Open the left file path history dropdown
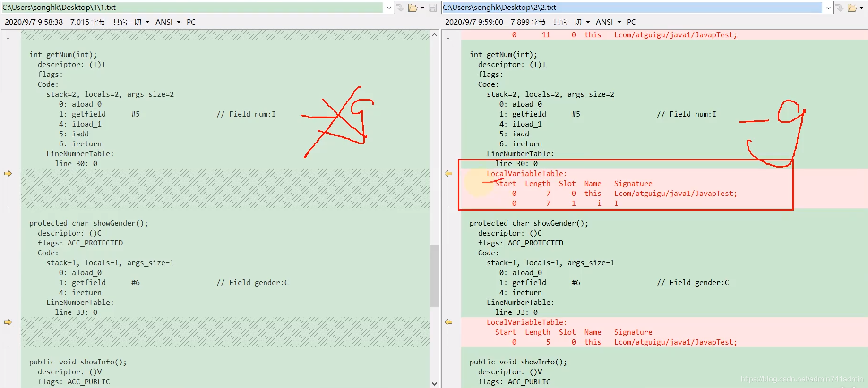The image size is (868, 388). coord(389,8)
